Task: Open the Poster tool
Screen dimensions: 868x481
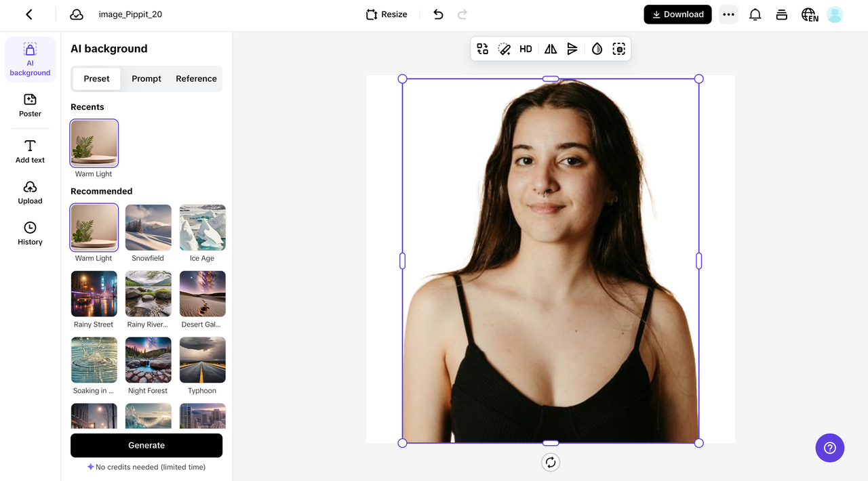Action: 30,106
